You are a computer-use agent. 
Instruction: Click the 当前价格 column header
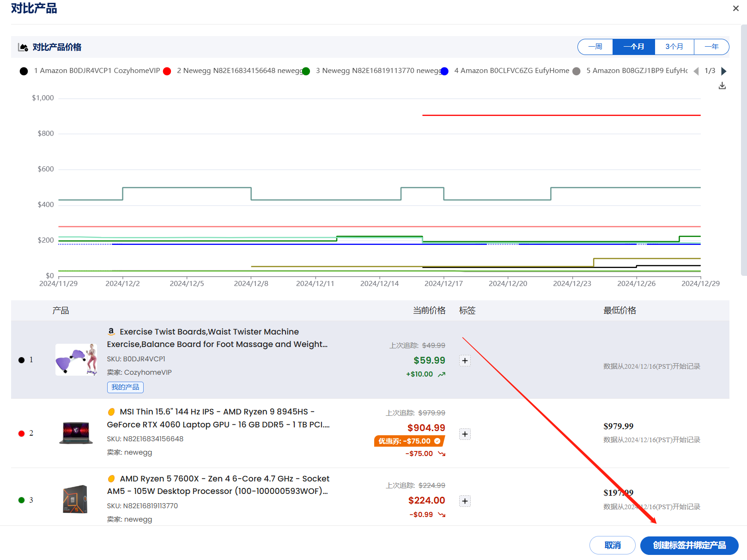pyautogui.click(x=429, y=310)
